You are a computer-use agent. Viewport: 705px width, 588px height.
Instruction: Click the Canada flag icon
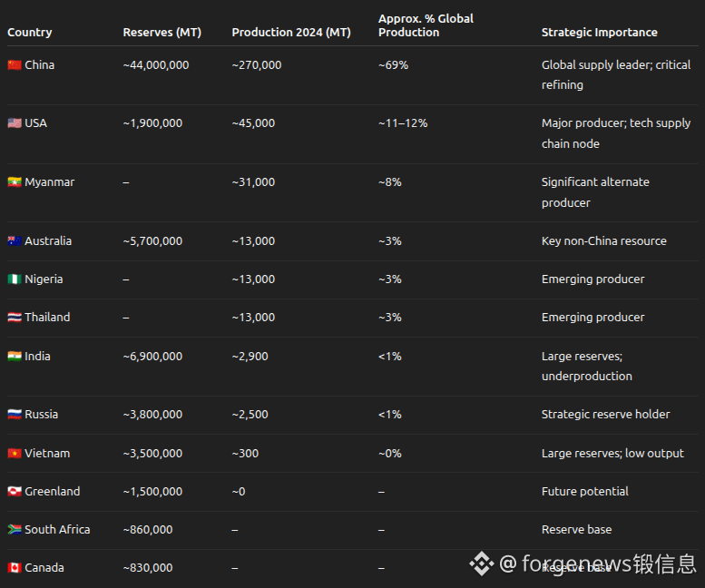14,568
